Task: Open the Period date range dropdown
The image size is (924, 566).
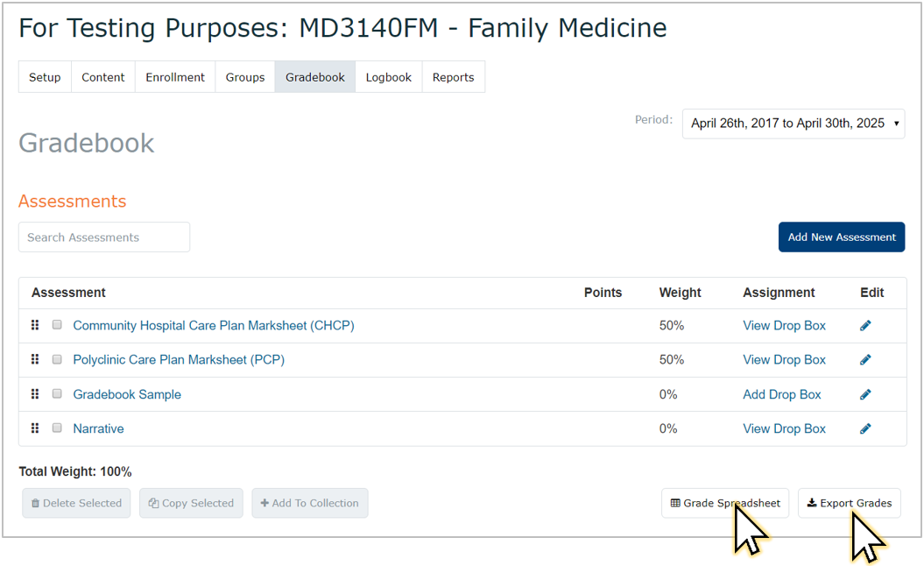Action: tap(793, 124)
